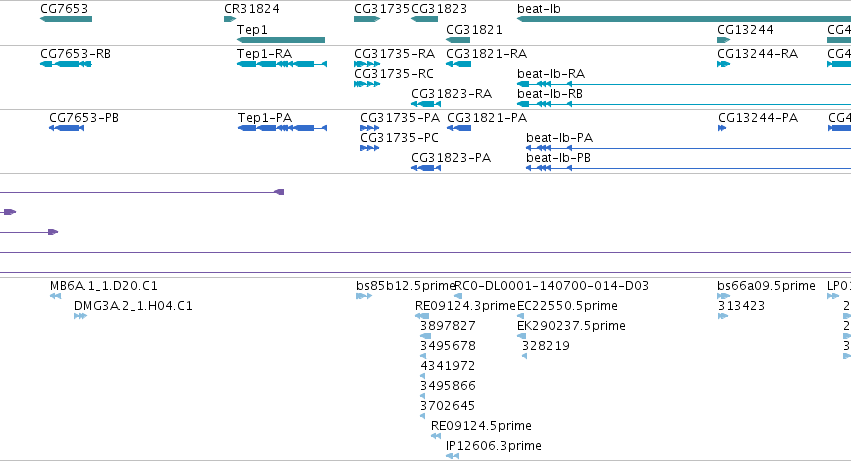Select the CG31735-PC protein glyph
Screen dimensions: 851x461
click(370, 148)
